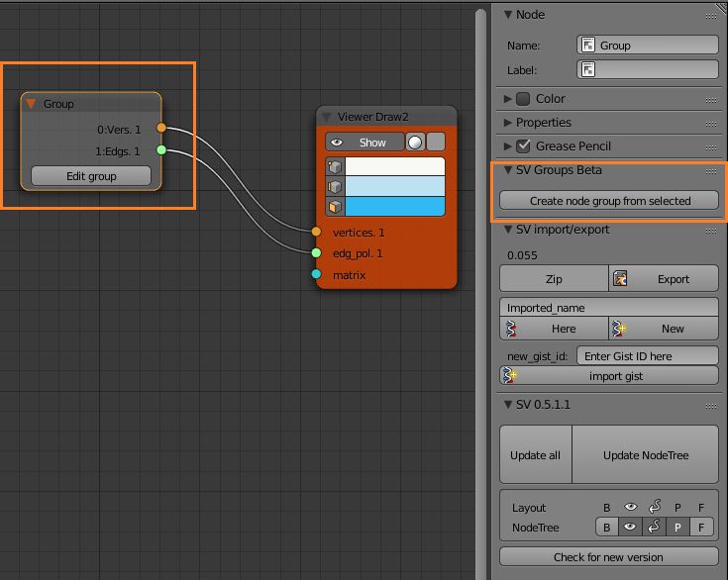728x580 pixels.
Task: Click the cyan matrix input socket
Action: point(316,274)
